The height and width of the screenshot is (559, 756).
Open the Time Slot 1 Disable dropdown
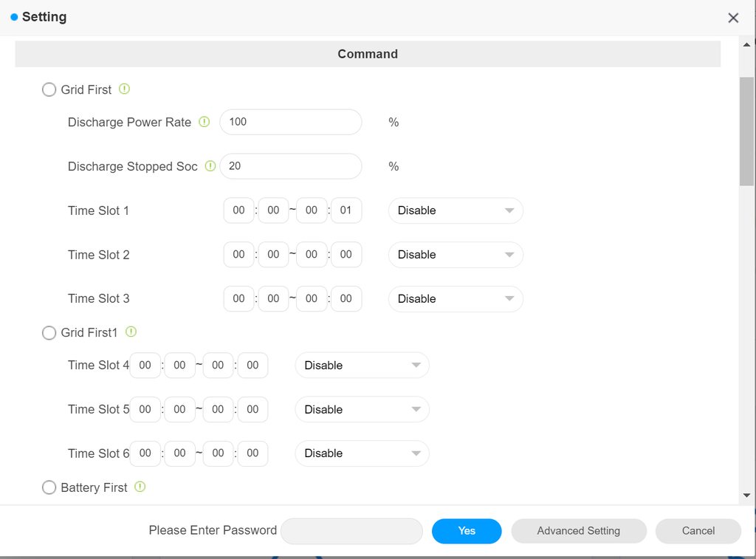[x=456, y=210]
